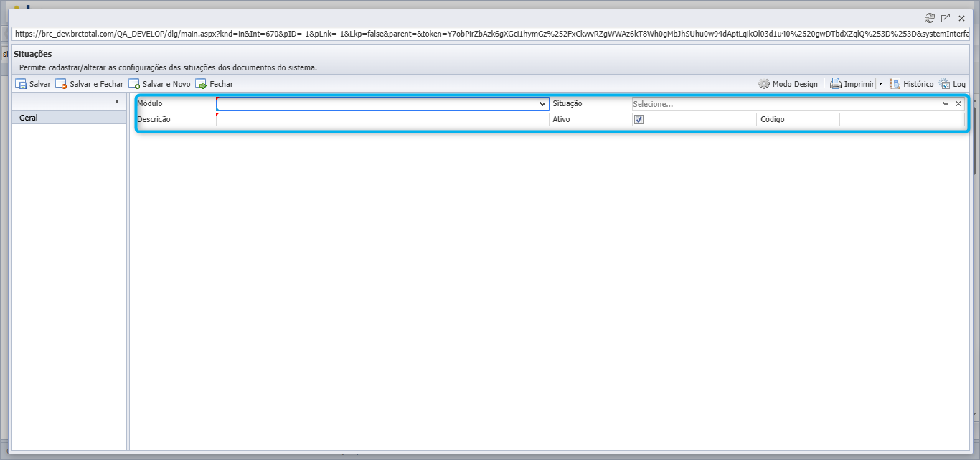Open the dialog in a new window
Screen dimensions: 980x460
click(x=946, y=18)
